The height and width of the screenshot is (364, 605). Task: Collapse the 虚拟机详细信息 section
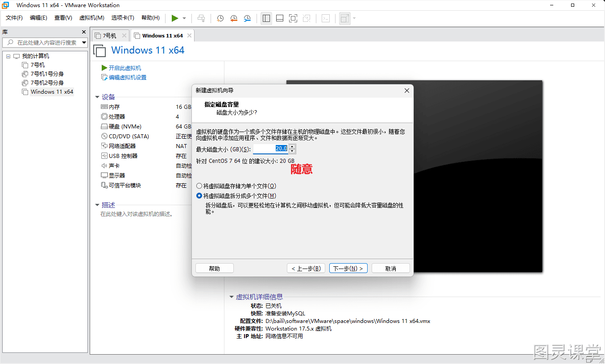click(x=231, y=297)
